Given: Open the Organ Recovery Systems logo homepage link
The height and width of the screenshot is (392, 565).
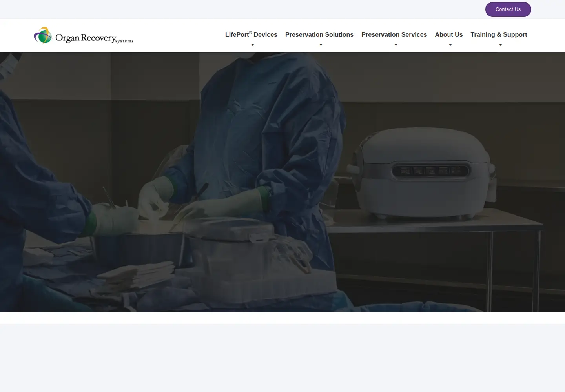Looking at the screenshot, I should coord(84,36).
